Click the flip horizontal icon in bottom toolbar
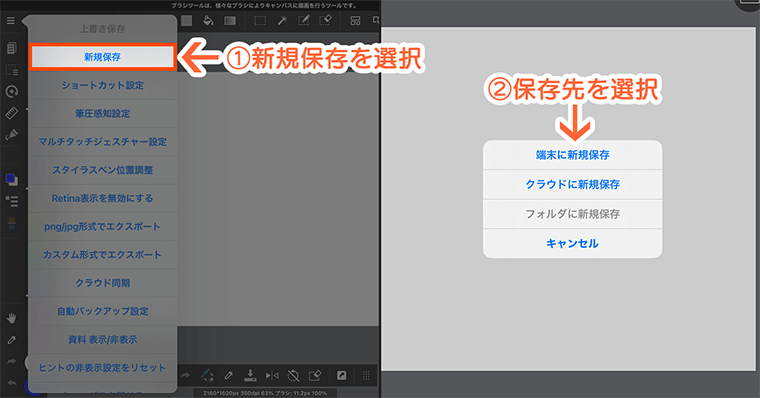 pos(272,375)
